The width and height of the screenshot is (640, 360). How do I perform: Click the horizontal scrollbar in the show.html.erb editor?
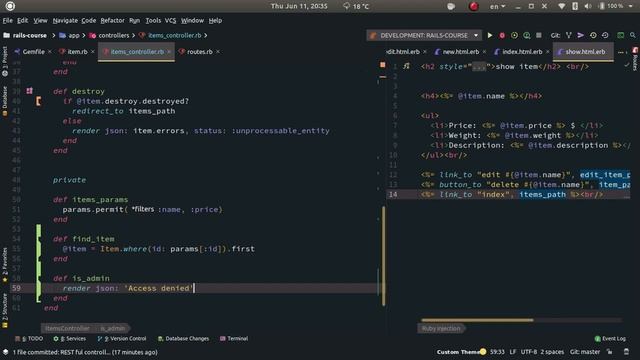[478, 320]
